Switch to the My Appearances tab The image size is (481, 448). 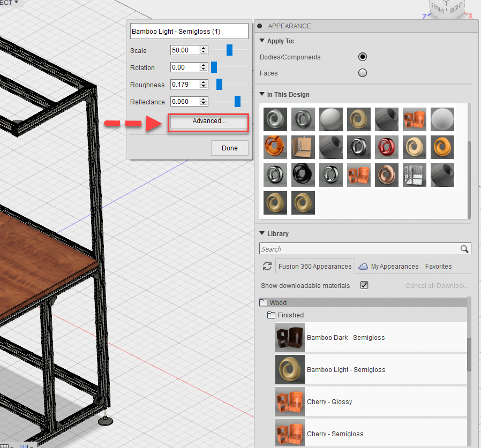point(393,266)
